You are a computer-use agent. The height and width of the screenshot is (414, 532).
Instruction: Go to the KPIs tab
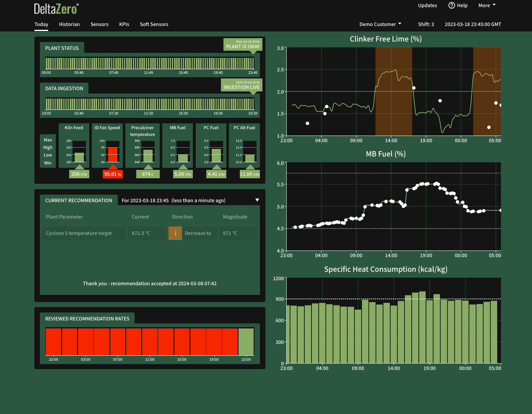tap(124, 24)
